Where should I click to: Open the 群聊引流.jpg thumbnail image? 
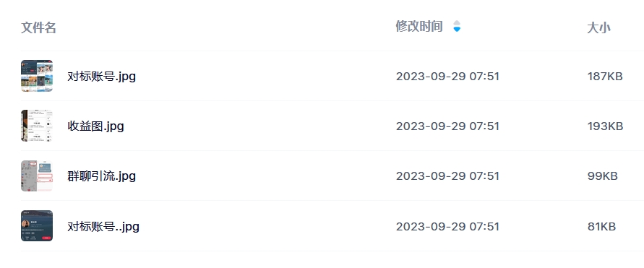[37, 176]
